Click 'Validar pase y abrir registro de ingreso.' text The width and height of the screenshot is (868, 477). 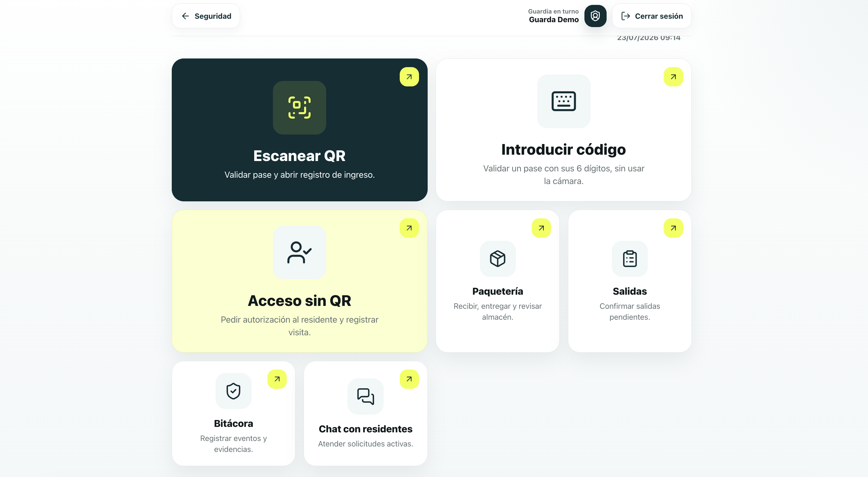[x=299, y=175]
